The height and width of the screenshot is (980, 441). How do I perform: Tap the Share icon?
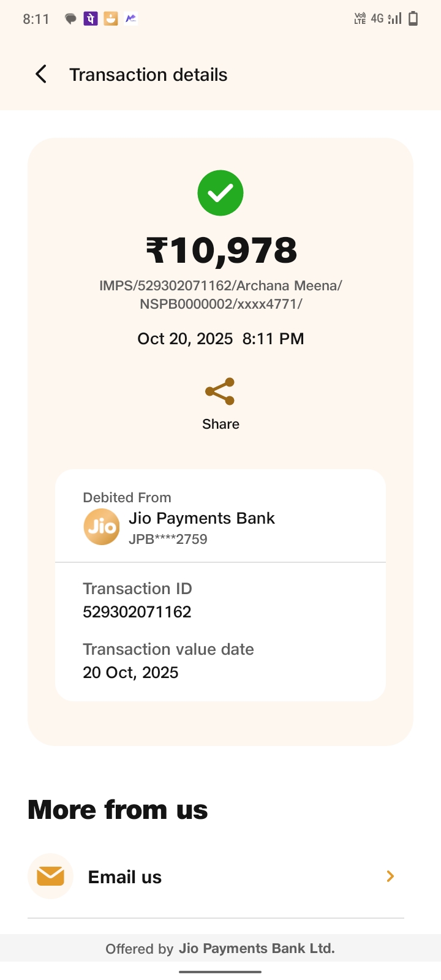point(220,391)
